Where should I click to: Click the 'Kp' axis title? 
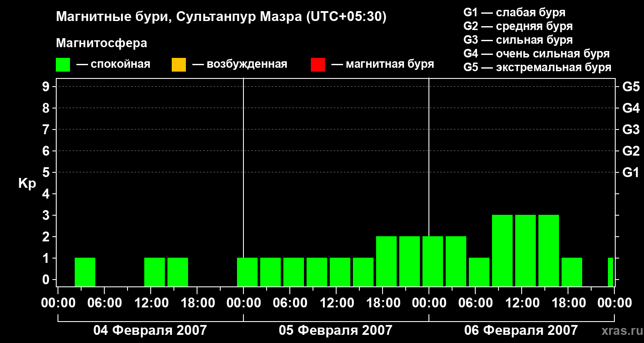(x=27, y=184)
